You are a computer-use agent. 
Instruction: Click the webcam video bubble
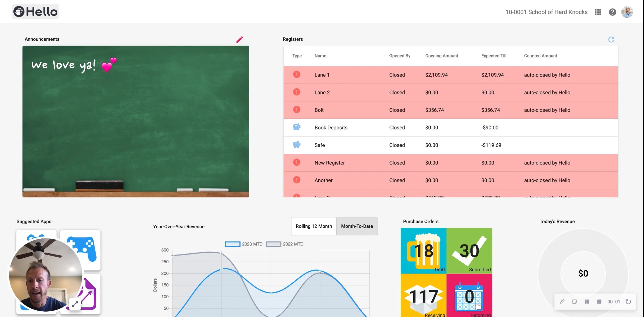pos(45,275)
